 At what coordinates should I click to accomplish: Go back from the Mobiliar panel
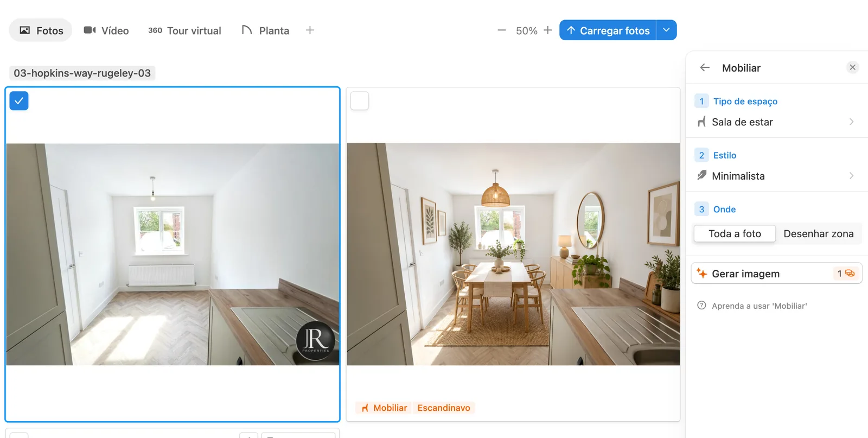705,68
